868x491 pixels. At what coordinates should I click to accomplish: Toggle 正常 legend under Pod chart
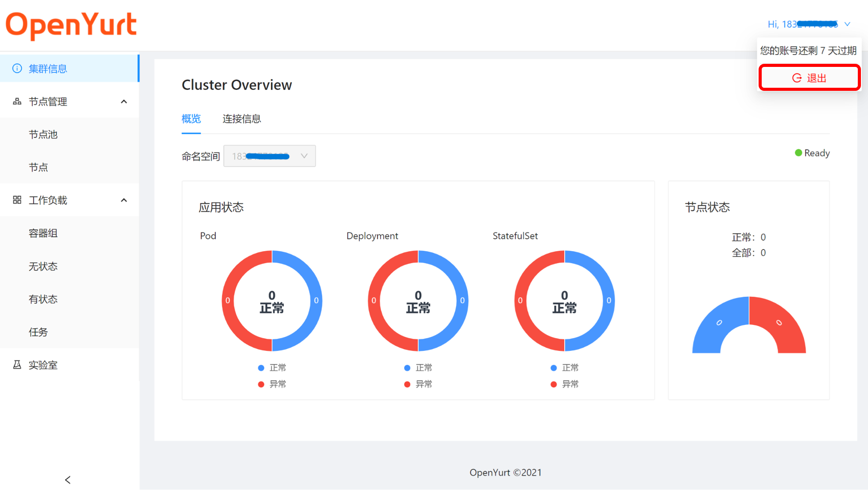(x=272, y=368)
